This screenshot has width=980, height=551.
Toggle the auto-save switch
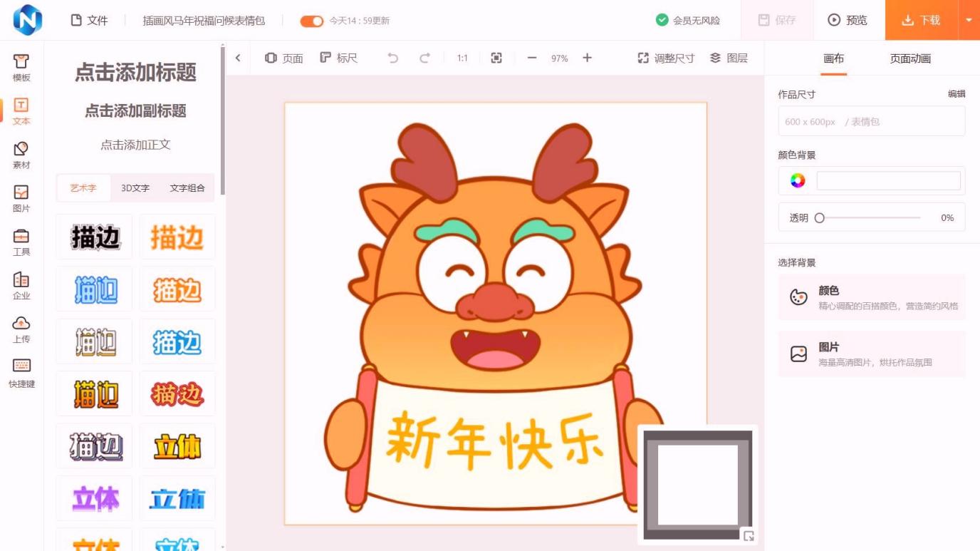(311, 21)
